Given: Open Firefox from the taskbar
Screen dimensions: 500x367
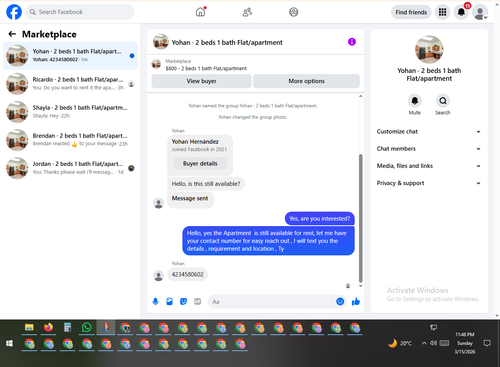Looking at the screenshot, I should click(x=48, y=328).
